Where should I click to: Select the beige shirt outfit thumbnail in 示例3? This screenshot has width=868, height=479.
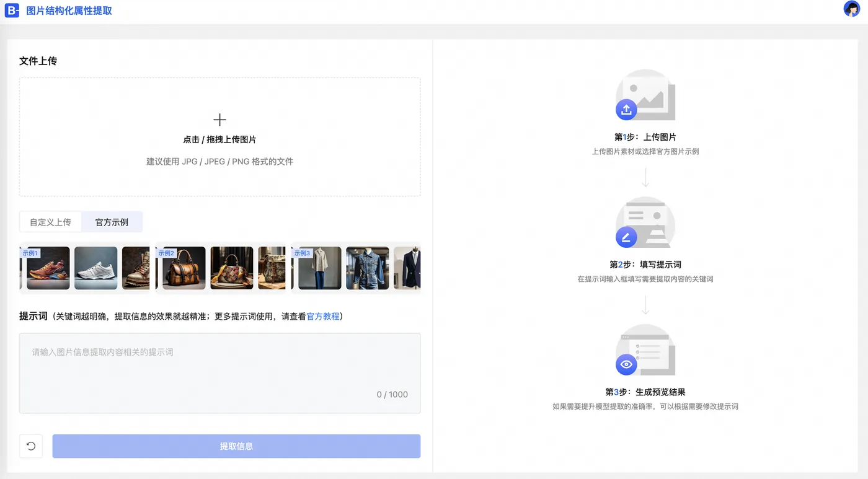[x=319, y=268]
